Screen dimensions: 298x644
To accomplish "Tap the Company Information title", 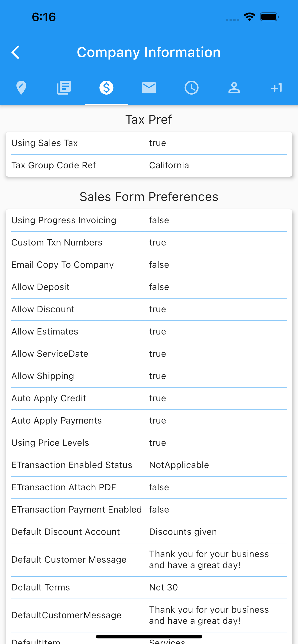I will [149, 52].
